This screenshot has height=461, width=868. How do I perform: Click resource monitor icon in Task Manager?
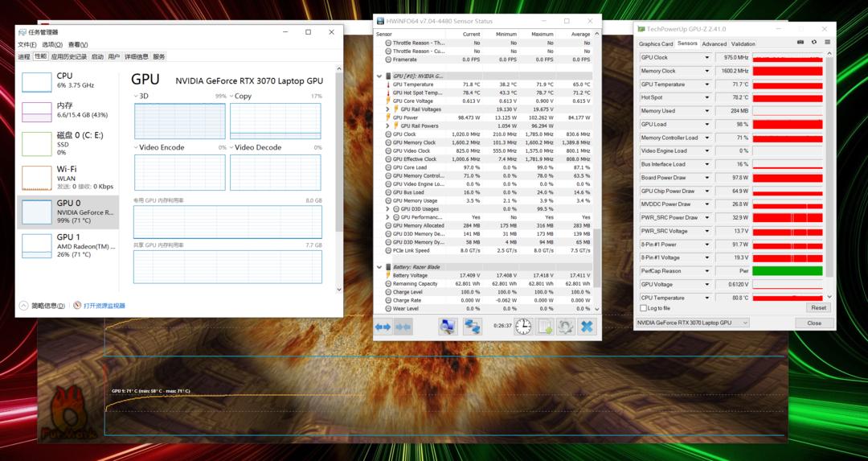point(77,305)
